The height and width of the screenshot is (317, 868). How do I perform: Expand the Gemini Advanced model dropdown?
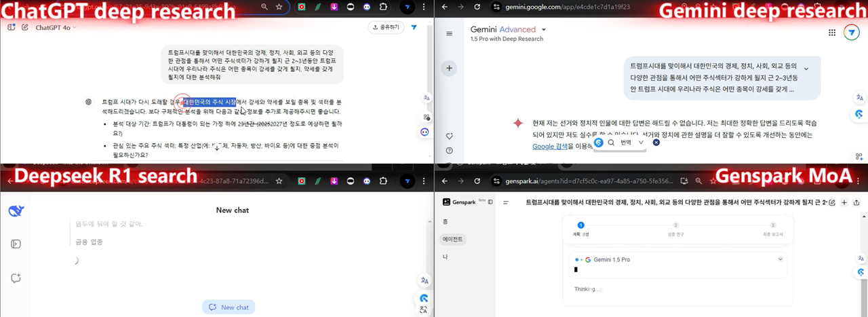[544, 30]
